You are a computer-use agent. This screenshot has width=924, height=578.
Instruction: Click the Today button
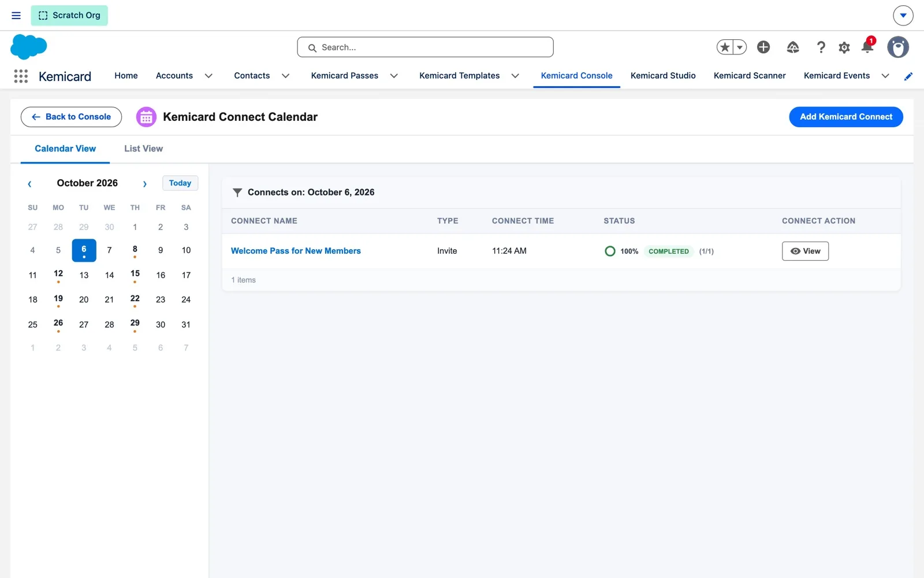pyautogui.click(x=180, y=183)
